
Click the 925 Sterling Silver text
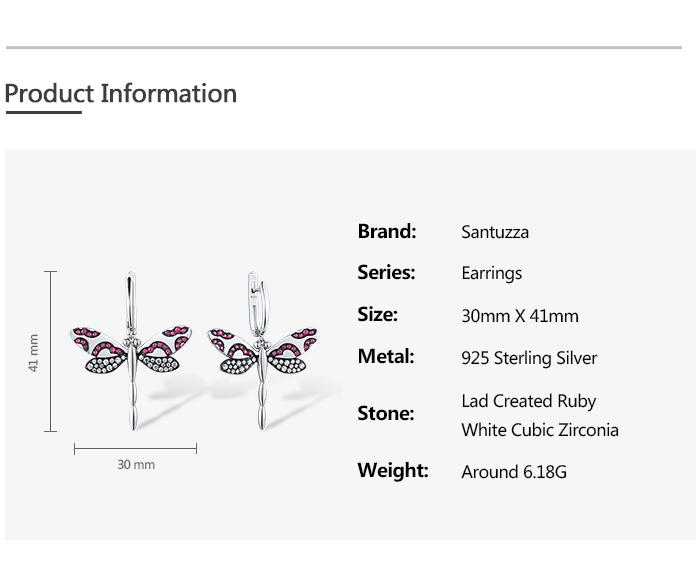coord(529,358)
